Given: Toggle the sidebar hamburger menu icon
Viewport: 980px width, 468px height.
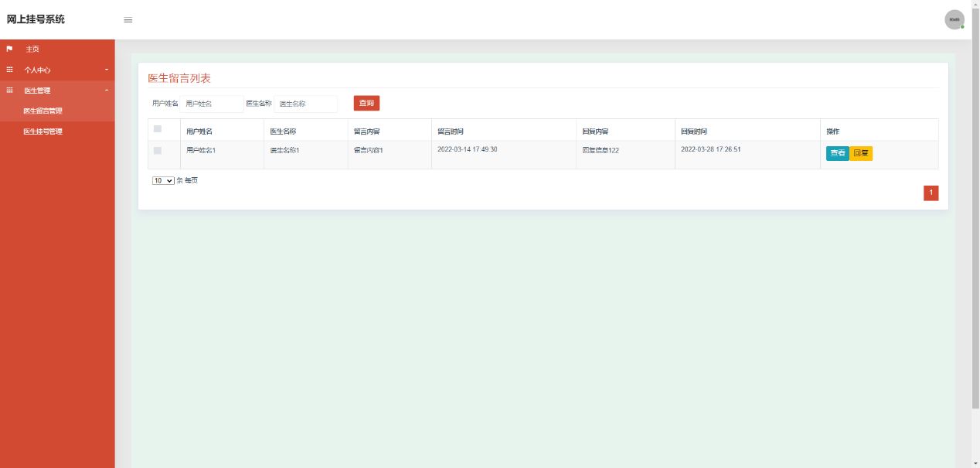Looking at the screenshot, I should (x=128, y=20).
